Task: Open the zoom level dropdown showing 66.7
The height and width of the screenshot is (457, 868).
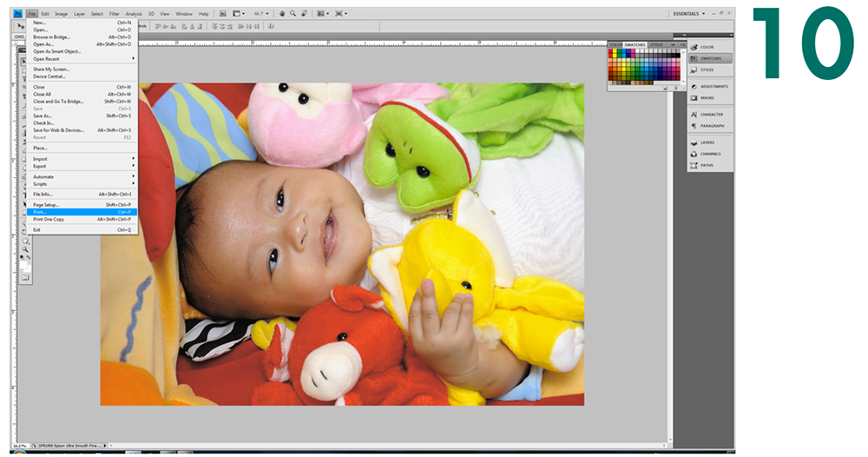Action: pos(260,14)
